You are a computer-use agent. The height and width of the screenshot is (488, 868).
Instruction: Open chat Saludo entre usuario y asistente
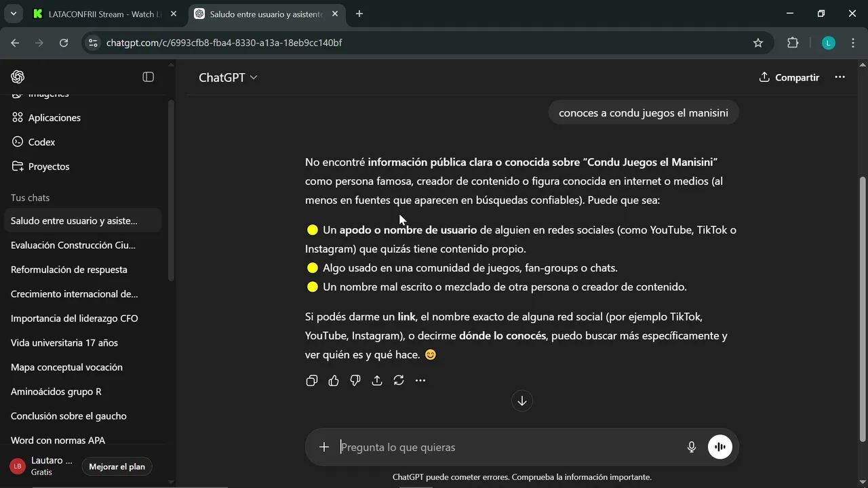pyautogui.click(x=83, y=220)
